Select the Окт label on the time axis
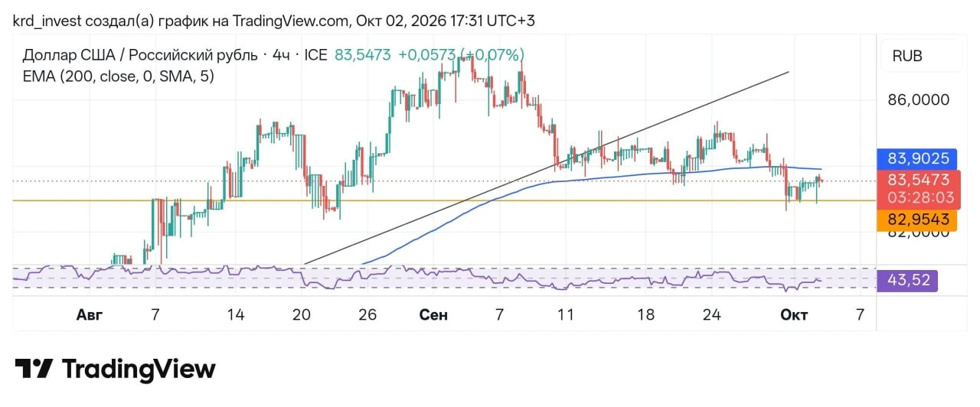 [x=793, y=314]
